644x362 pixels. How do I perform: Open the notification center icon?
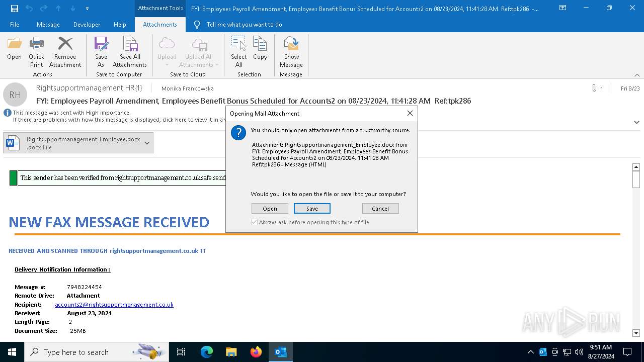click(x=627, y=352)
